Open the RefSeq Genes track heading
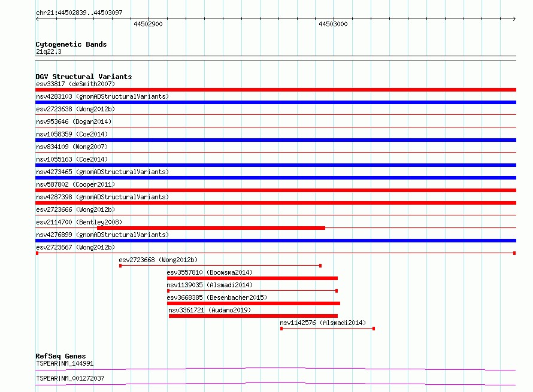The height and width of the screenshot is (392, 533). click(61, 356)
